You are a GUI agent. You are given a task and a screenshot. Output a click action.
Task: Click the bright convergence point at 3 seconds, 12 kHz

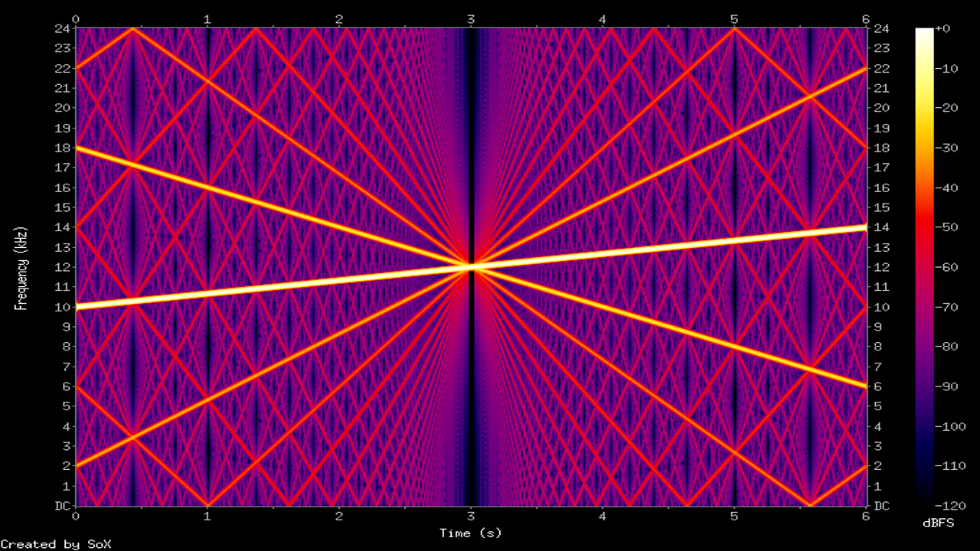[x=471, y=266]
